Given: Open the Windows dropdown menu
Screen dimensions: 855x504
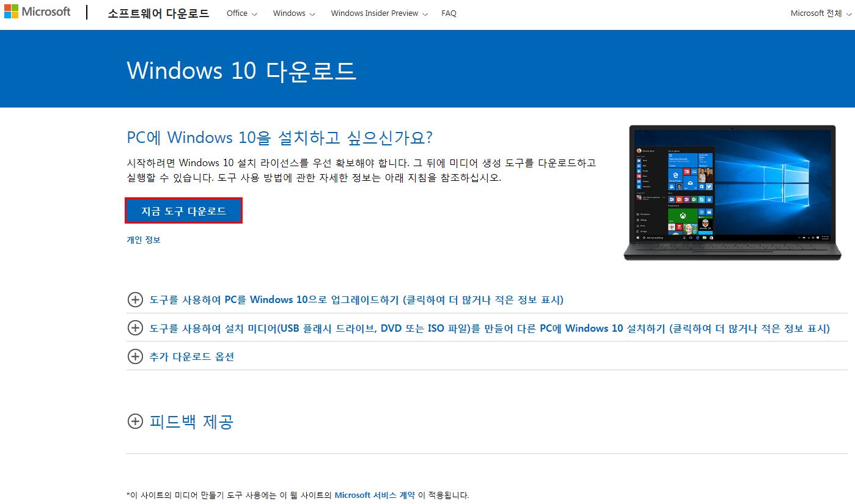Looking at the screenshot, I should pos(294,13).
